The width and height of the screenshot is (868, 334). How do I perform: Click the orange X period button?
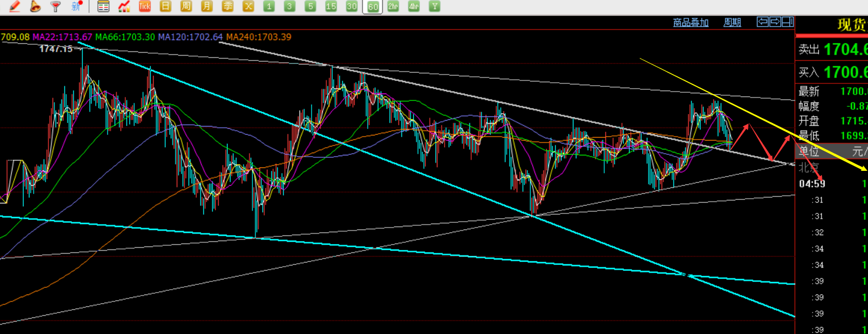pos(248,7)
